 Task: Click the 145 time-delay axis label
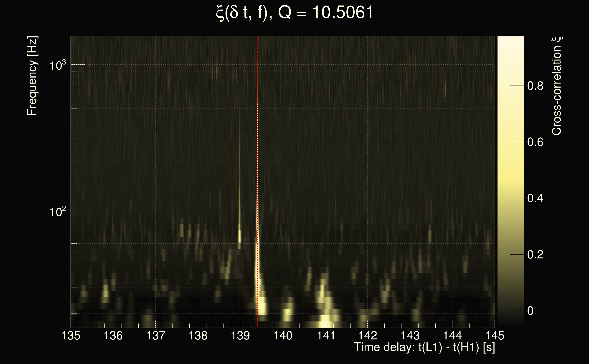pos(494,335)
